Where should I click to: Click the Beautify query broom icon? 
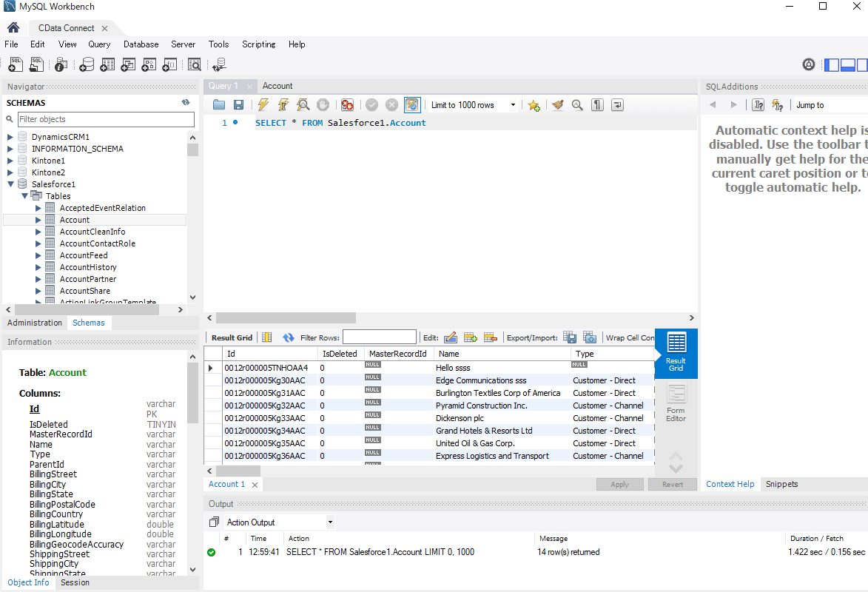[x=557, y=105]
